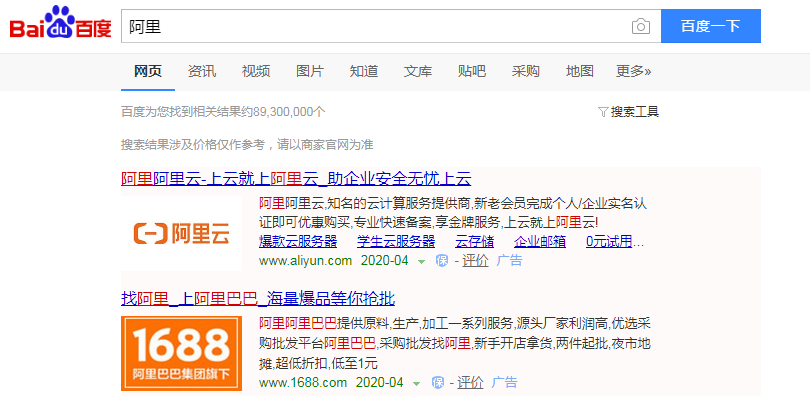Click the 爆款云服务器 sublink

coord(298,242)
